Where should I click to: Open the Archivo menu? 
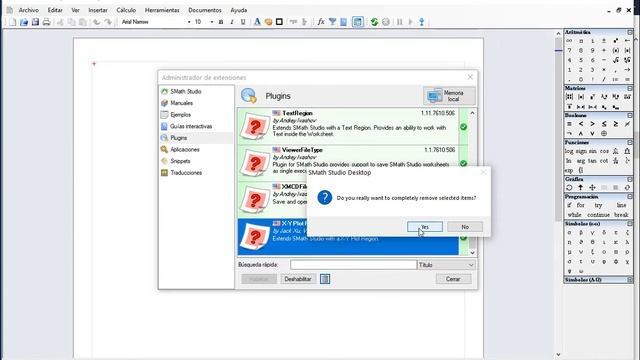click(29, 10)
